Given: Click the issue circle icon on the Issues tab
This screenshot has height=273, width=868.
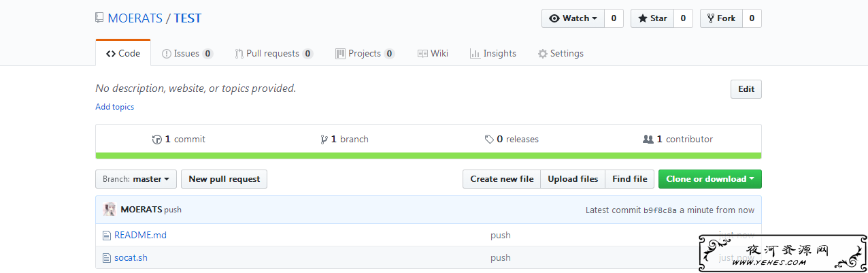Looking at the screenshot, I should click(x=166, y=53).
